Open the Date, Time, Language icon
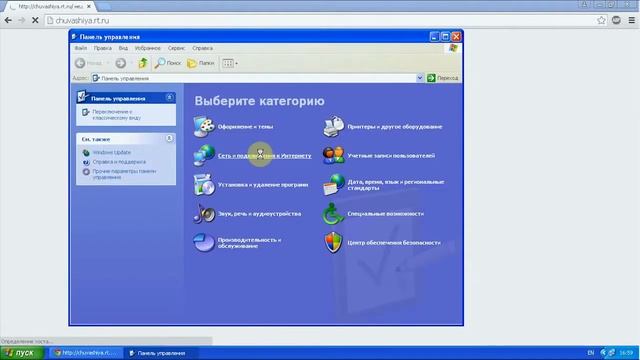Screen dimensions: 640x360 click(x=333, y=184)
